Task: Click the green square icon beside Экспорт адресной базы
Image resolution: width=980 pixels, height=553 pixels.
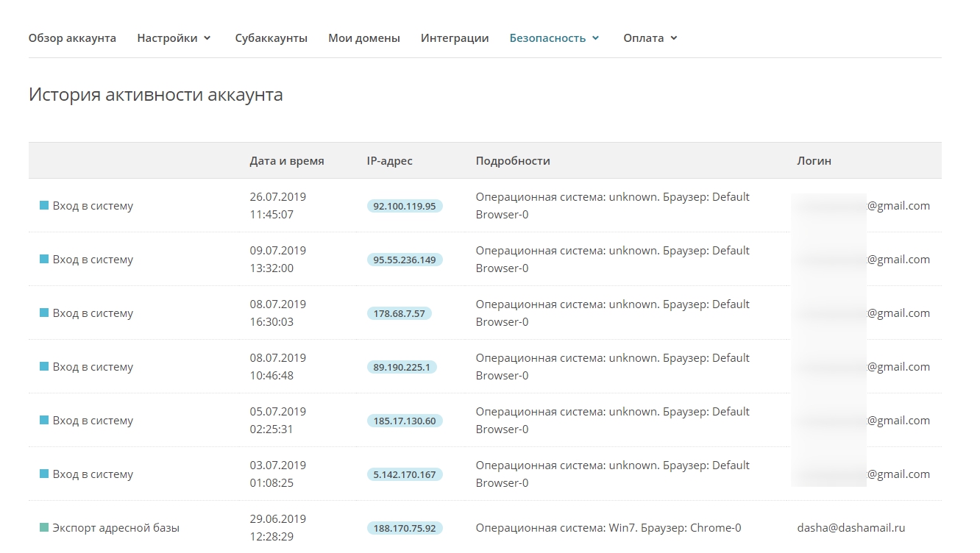Action: click(x=44, y=528)
